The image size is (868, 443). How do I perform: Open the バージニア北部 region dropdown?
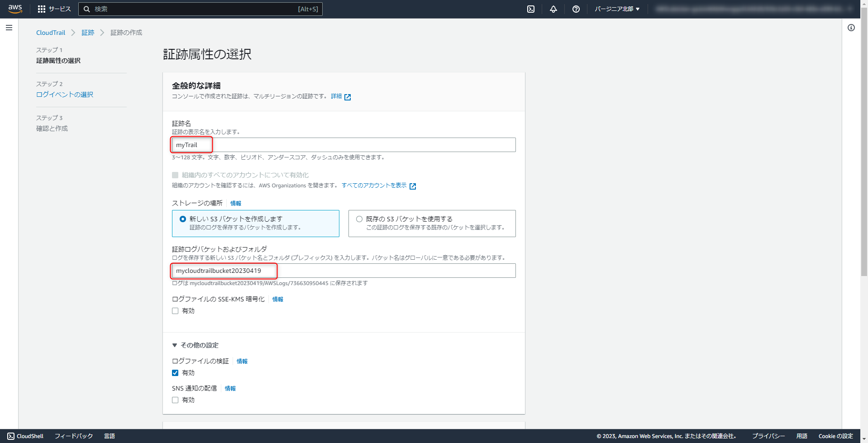point(617,9)
